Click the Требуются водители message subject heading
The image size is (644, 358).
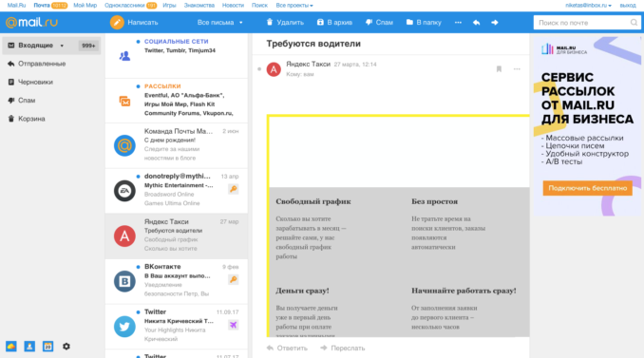tap(313, 44)
